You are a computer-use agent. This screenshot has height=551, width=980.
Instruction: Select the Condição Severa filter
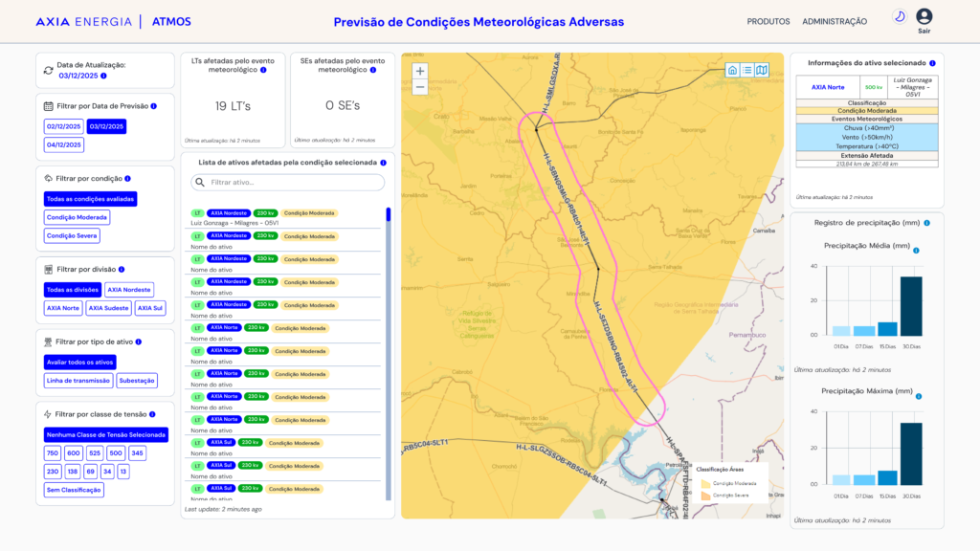click(x=73, y=235)
